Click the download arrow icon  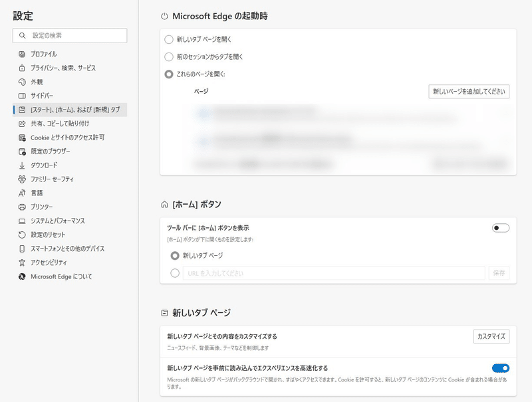[22, 165]
